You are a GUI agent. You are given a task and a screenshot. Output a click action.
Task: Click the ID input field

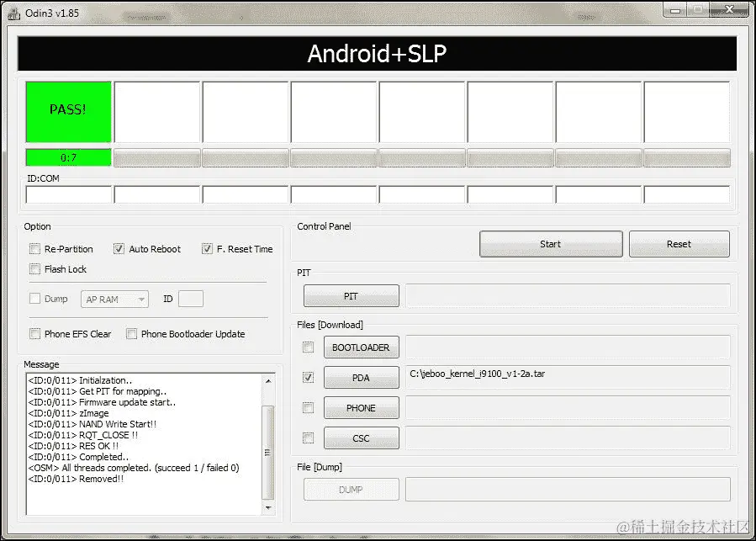192,299
